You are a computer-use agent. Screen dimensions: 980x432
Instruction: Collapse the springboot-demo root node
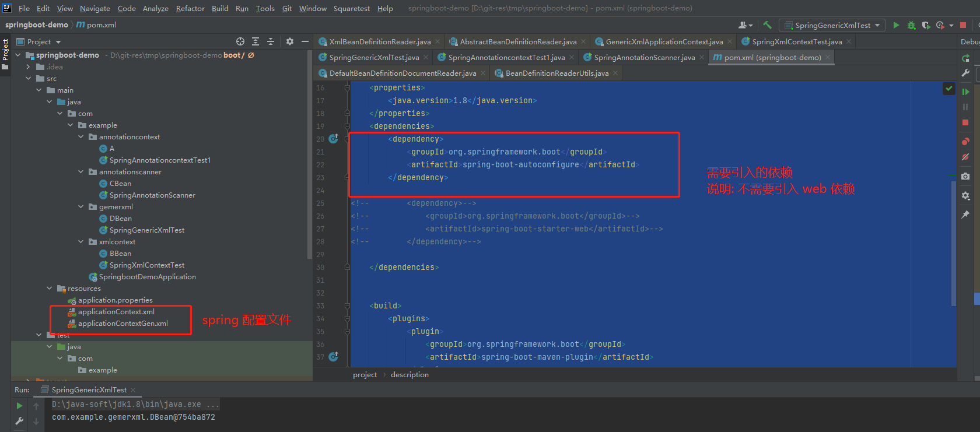tap(17, 55)
